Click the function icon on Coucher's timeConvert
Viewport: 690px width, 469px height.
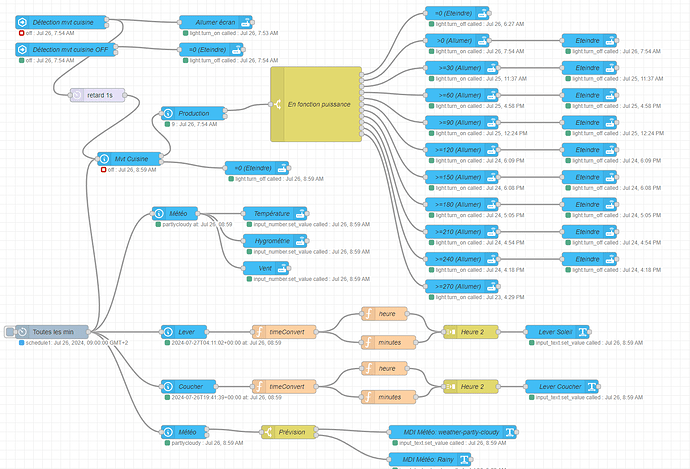click(x=259, y=387)
